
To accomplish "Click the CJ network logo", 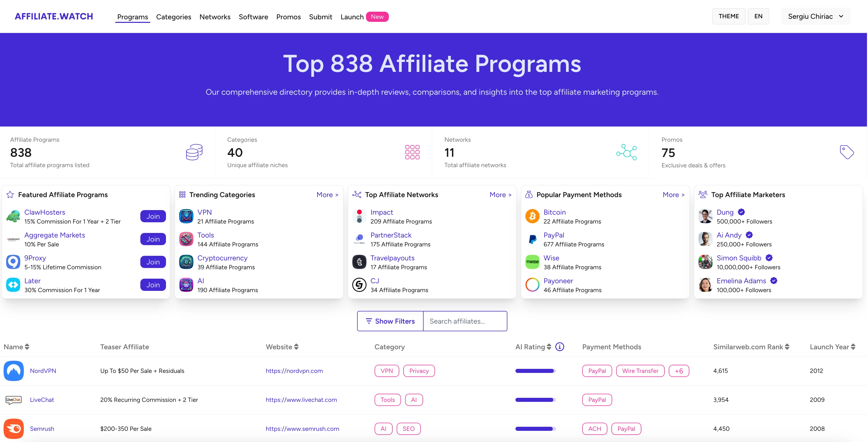I will [x=359, y=285].
